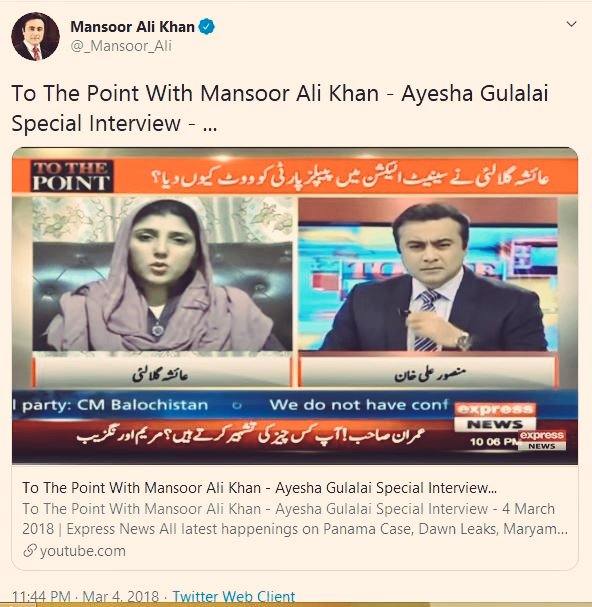This screenshot has width=592, height=607.
Task: Click the blue verified badge
Action: (x=206, y=27)
